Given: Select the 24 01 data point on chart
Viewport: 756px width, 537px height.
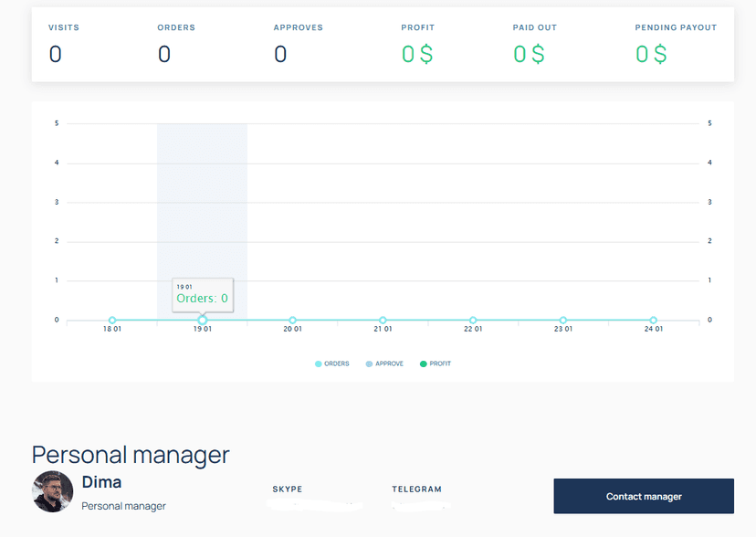Looking at the screenshot, I should [x=654, y=320].
